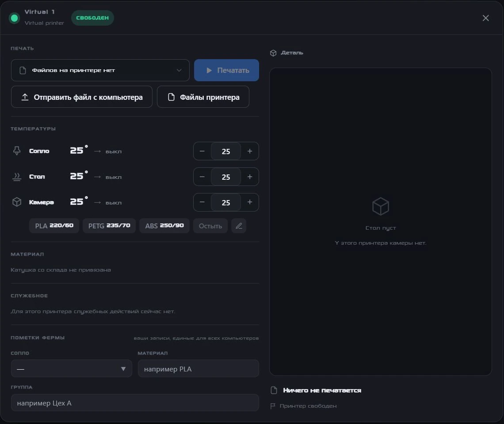Increase the Камера target temperature

click(250, 202)
